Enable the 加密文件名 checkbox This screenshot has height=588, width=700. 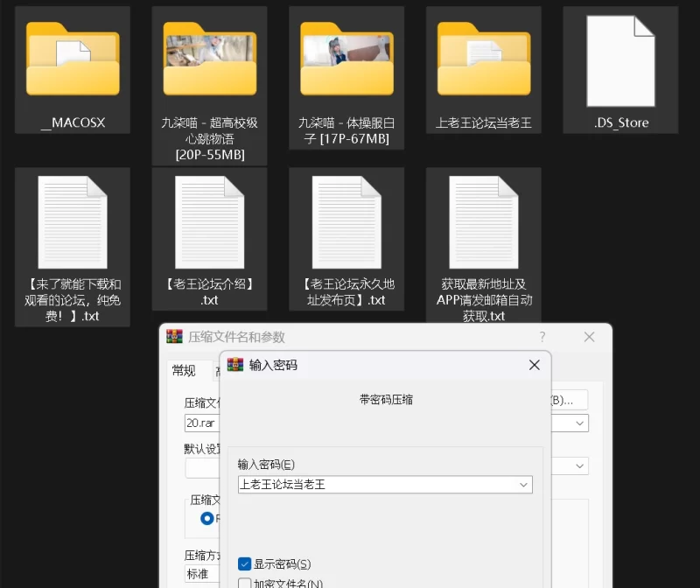[245, 584]
